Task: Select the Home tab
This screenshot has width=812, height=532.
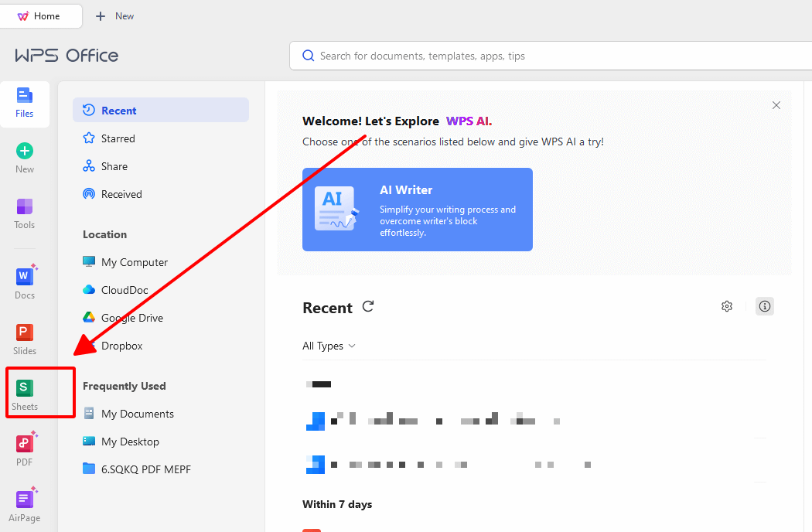Action: [41, 16]
